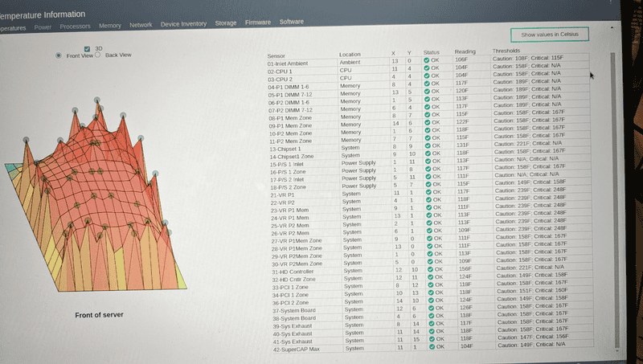643x364 pixels.
Task: Click the Reading column header
Action: 465,51
